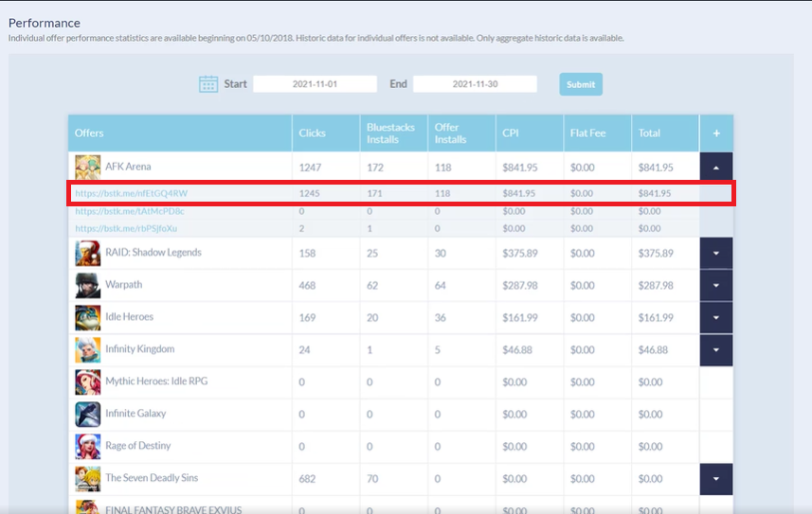The height and width of the screenshot is (514, 812).
Task: Click the Infinity Kingdom total $46.88
Action: pyautogui.click(x=653, y=350)
